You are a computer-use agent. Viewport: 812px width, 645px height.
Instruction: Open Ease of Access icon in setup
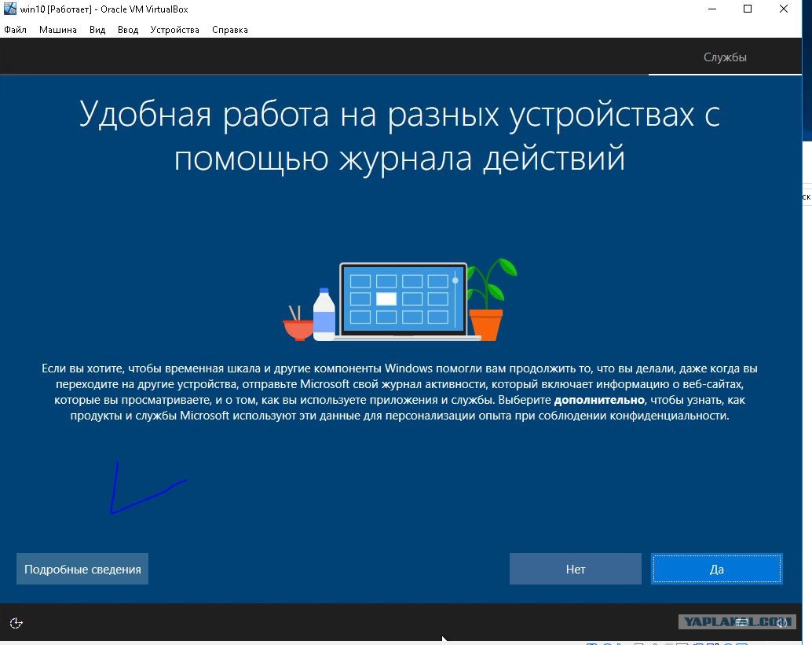(x=16, y=623)
